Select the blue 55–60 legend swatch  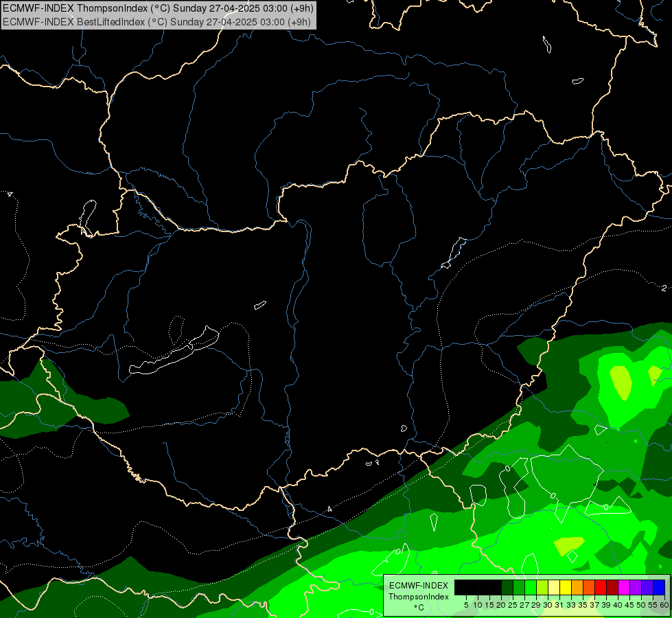659,587
